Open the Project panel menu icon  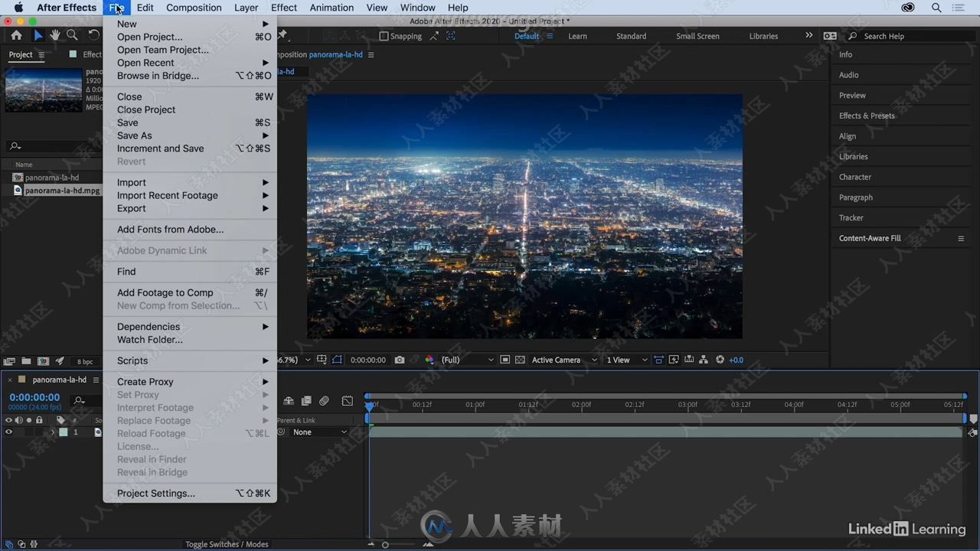(x=41, y=55)
